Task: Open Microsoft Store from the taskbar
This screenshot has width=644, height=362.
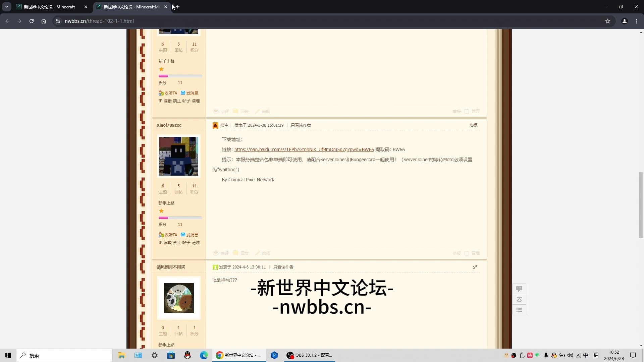Action: click(171, 355)
